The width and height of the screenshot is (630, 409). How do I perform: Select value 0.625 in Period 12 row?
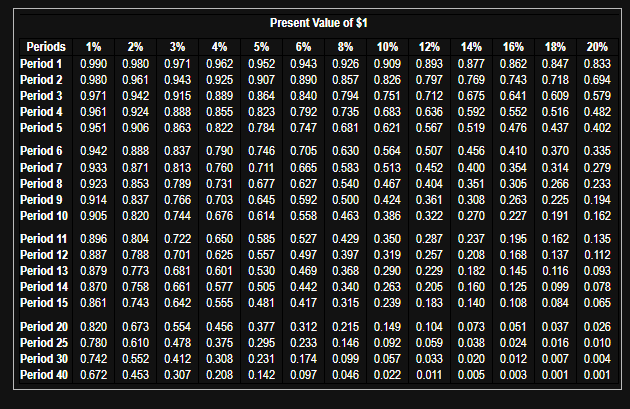coord(219,255)
